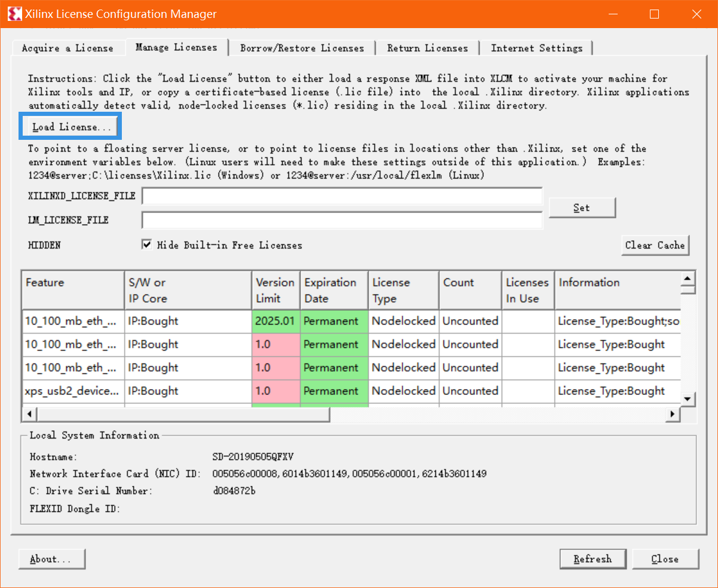The image size is (718, 588).
Task: Open the Internet Settings tab
Action: [x=536, y=48]
